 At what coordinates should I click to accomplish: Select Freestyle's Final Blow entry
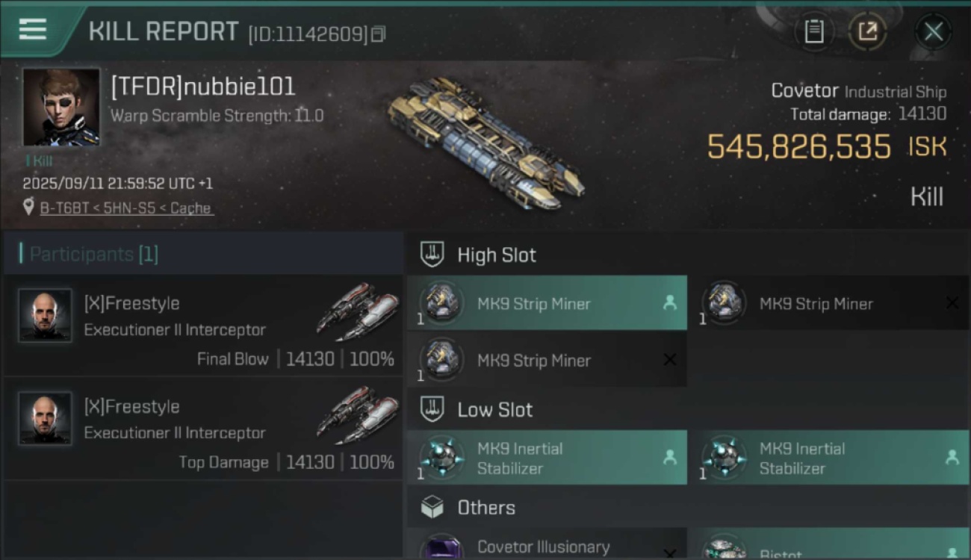tap(203, 326)
